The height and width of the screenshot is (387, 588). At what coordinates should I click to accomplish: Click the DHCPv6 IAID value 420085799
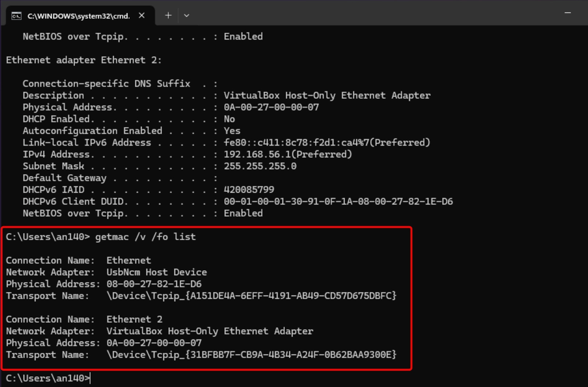pos(249,189)
